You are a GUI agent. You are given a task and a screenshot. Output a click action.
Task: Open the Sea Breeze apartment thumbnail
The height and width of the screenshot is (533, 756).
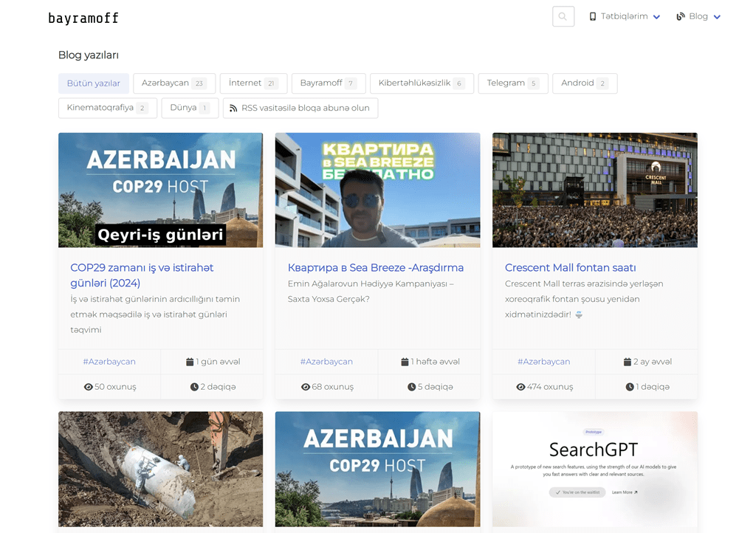[377, 190]
